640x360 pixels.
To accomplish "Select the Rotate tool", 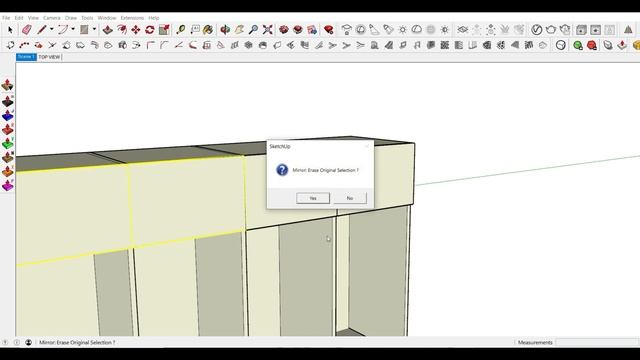I will coord(150,29).
